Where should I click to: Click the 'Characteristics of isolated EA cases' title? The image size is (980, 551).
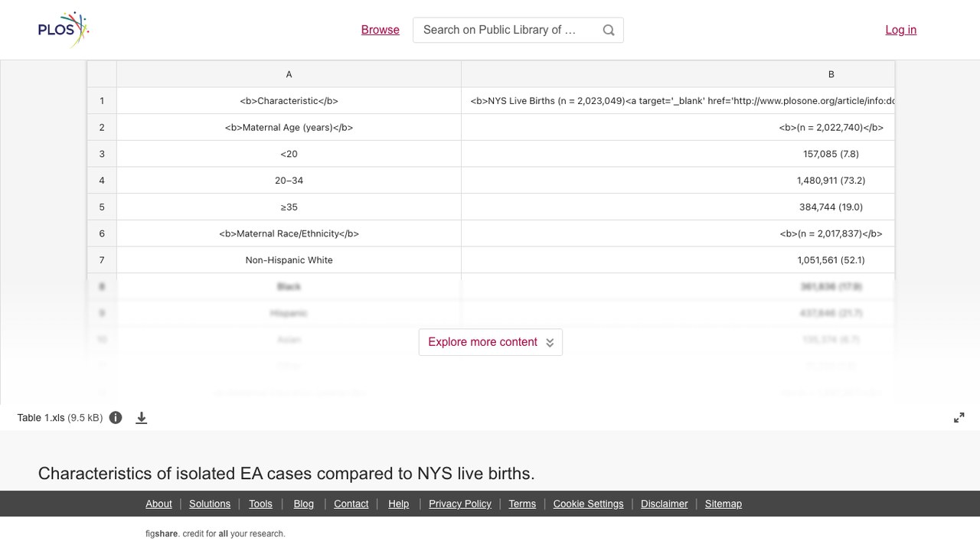pyautogui.click(x=286, y=474)
